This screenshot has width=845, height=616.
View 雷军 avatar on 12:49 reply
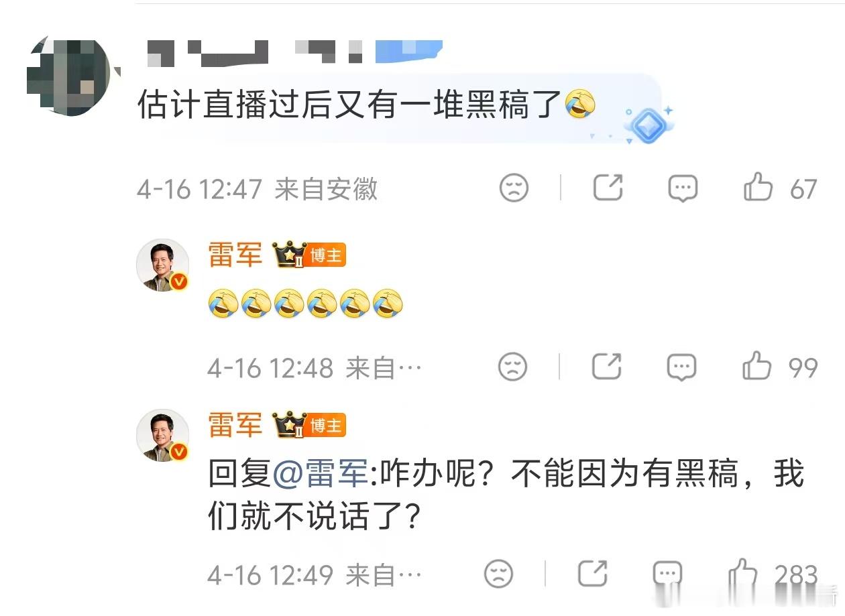163,435
